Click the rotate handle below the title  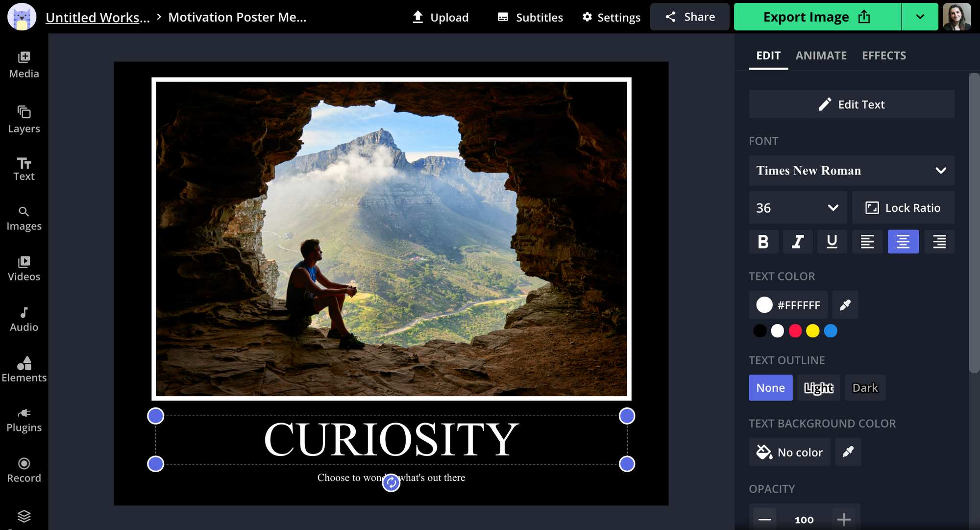pyautogui.click(x=391, y=483)
